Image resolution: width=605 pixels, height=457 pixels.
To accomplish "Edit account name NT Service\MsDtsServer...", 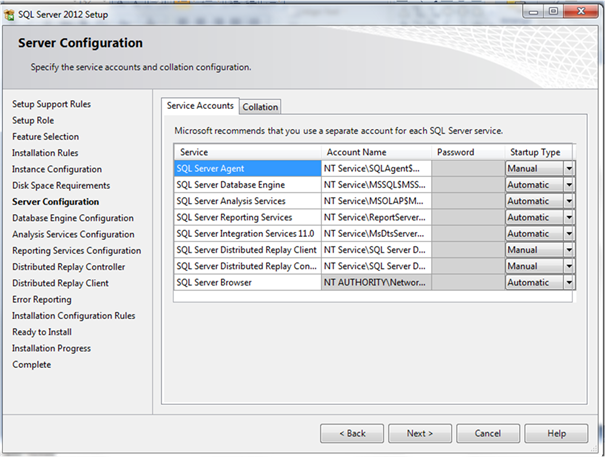I will pyautogui.click(x=376, y=234).
